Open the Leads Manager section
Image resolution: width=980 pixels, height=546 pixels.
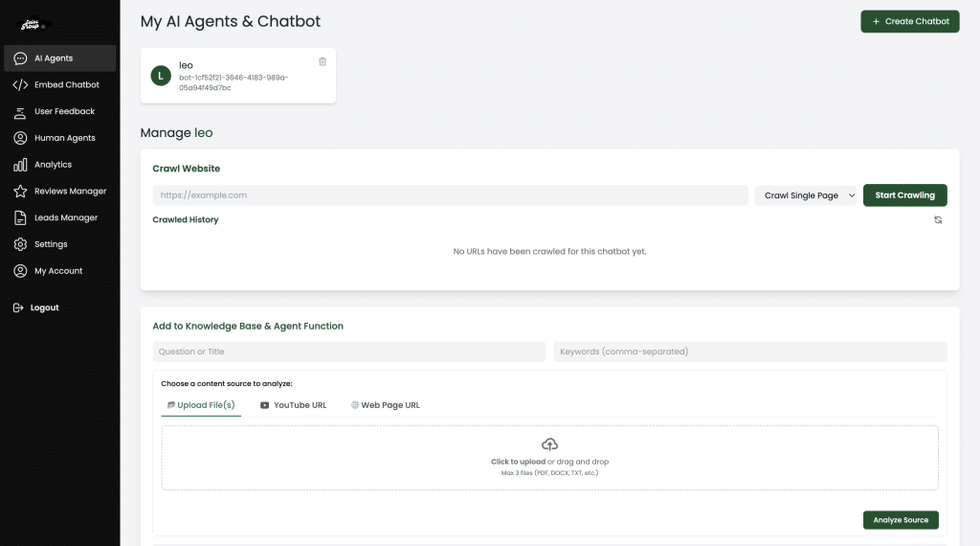pos(60,217)
